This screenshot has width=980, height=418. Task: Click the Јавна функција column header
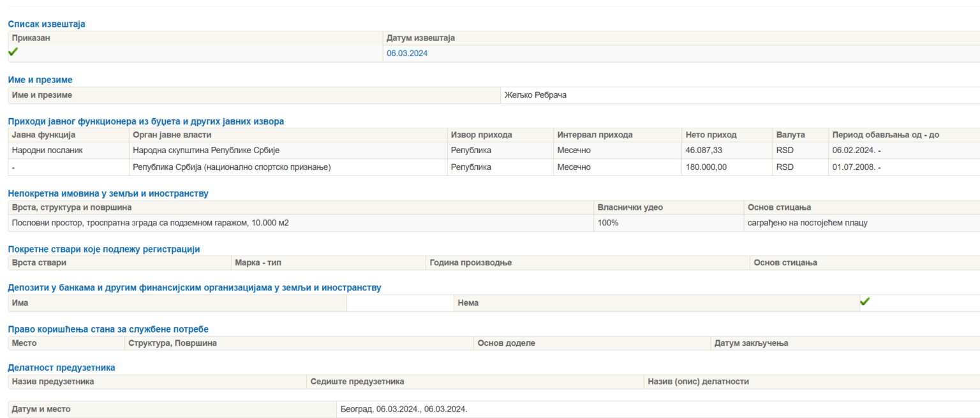pyautogui.click(x=43, y=135)
